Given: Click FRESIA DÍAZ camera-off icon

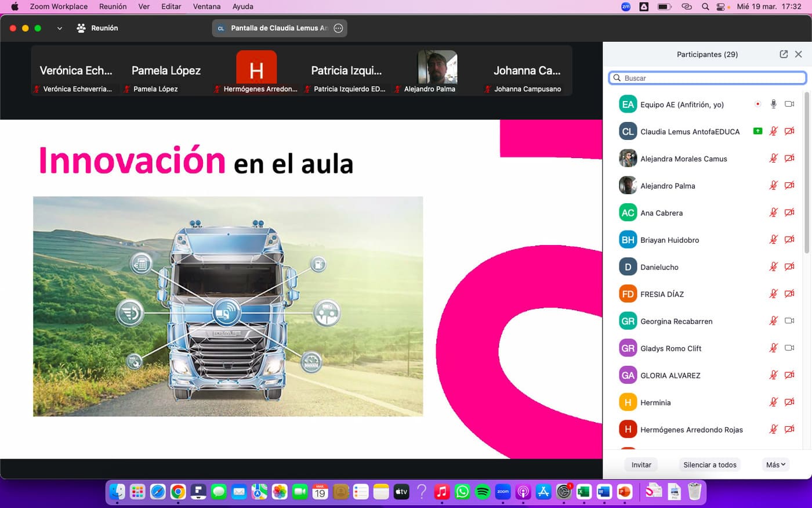Looking at the screenshot, I should pos(789,294).
